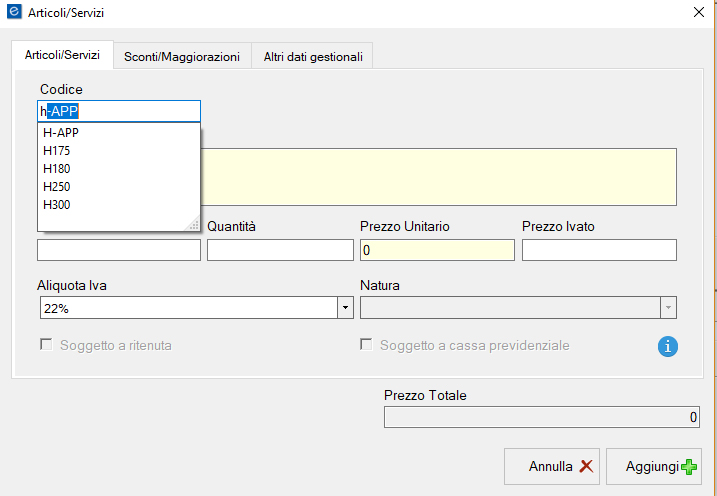This screenshot has height=496, width=717.
Task: Expand the Aliquota Iva dropdown arrow
Action: pyautogui.click(x=345, y=308)
